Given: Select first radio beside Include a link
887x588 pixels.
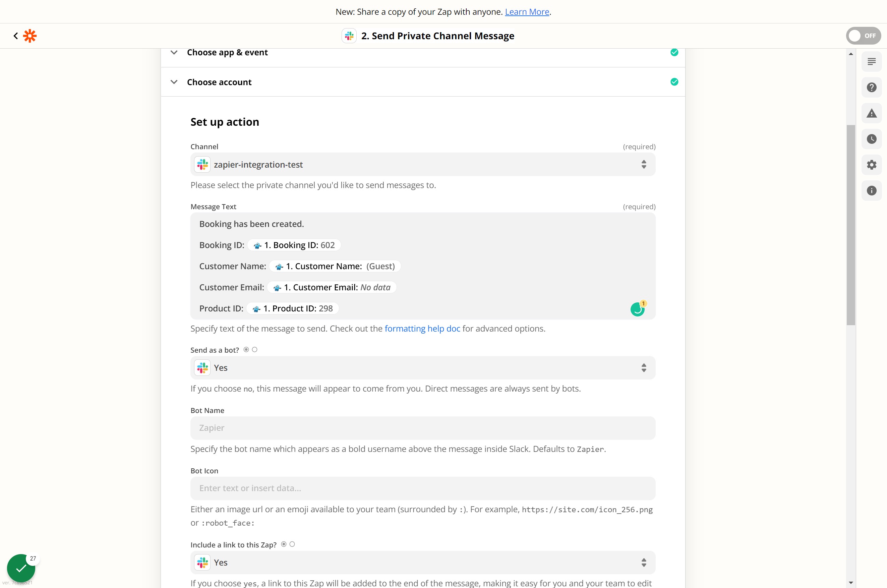Looking at the screenshot, I should [x=284, y=544].
